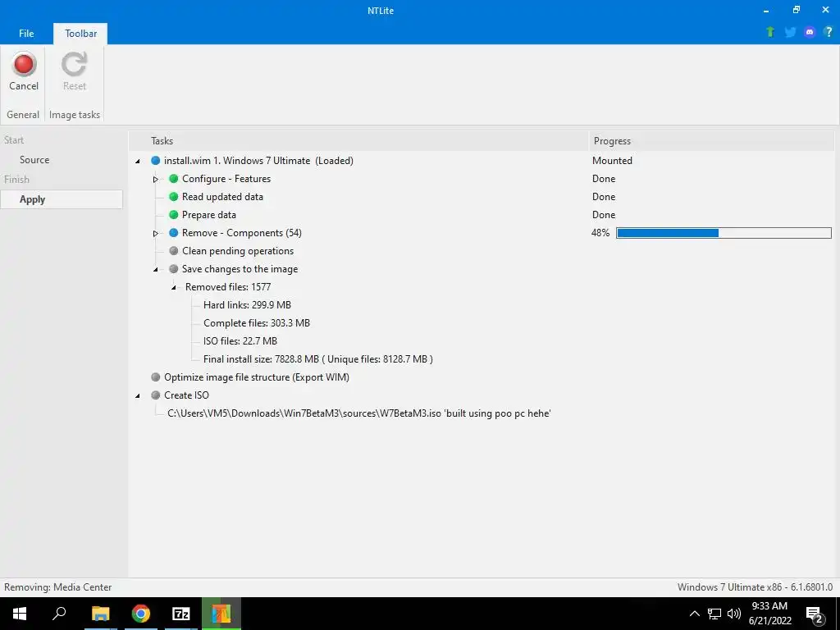
Task: Open the File menu tab
Action: coord(26,33)
